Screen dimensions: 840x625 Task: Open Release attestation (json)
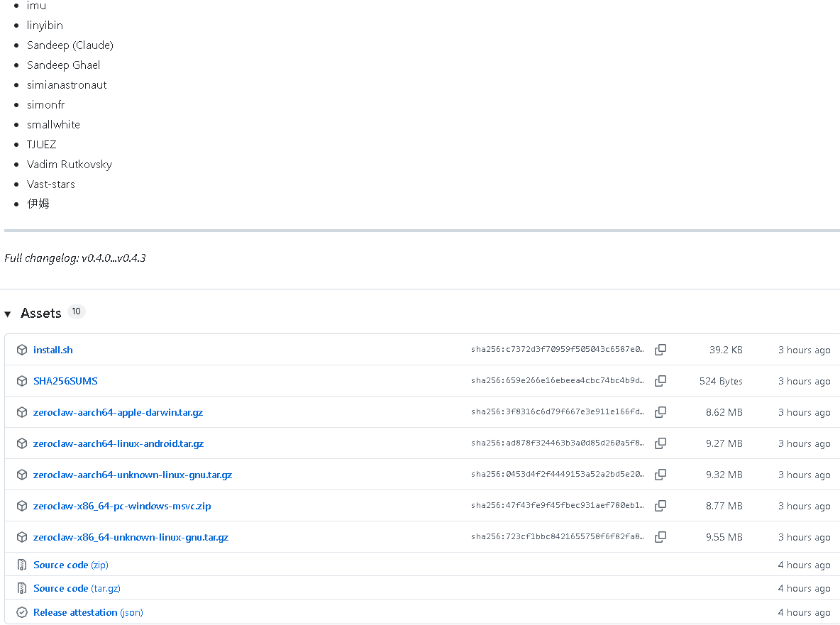(89, 612)
